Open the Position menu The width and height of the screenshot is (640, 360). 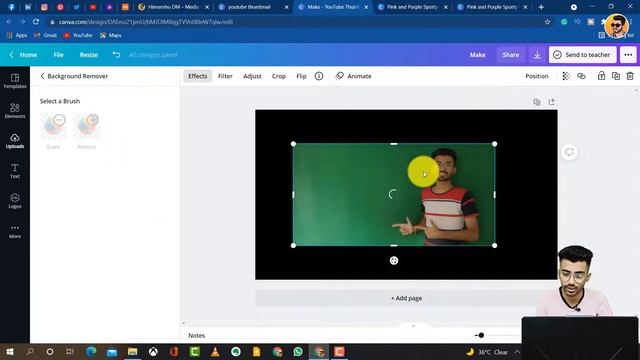537,76
